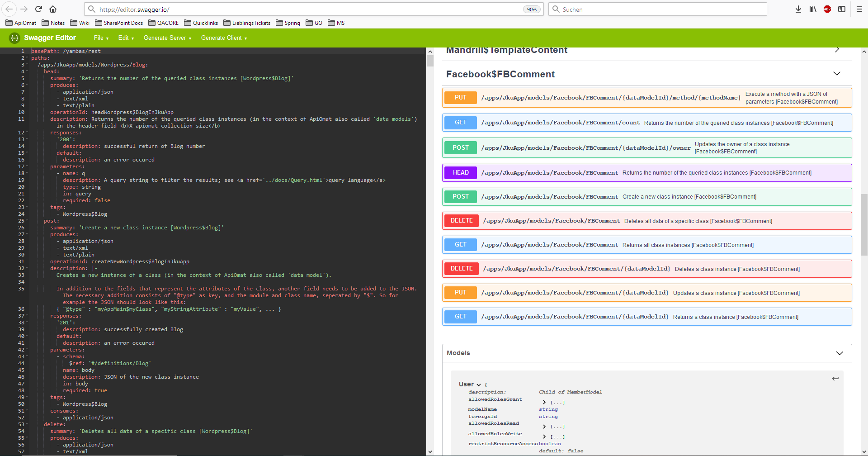
Task: Reload the page with refresh icon
Action: point(39,9)
